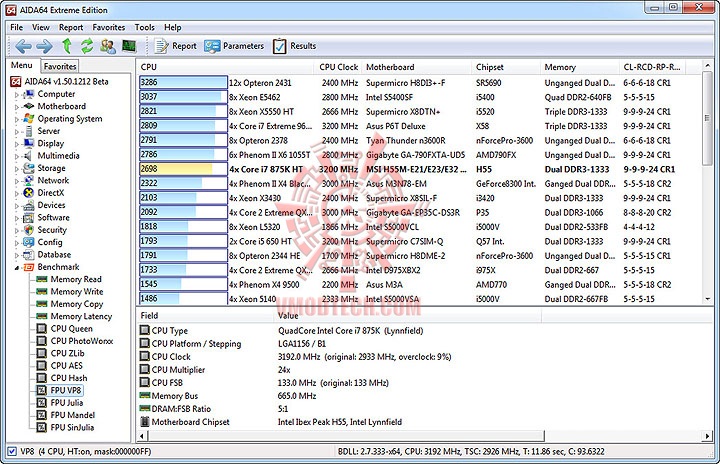Click results list scroll down arrow
Screen dimensions: 720x464
pyautogui.click(x=708, y=299)
